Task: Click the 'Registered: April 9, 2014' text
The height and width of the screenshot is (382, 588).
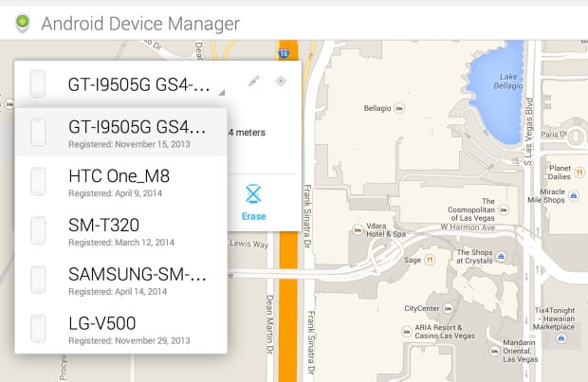Action: click(115, 193)
